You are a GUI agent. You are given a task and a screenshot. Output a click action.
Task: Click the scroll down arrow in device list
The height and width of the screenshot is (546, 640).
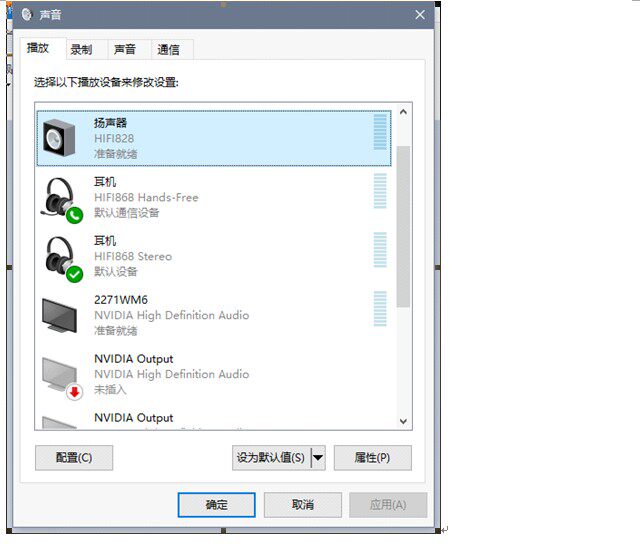point(403,421)
